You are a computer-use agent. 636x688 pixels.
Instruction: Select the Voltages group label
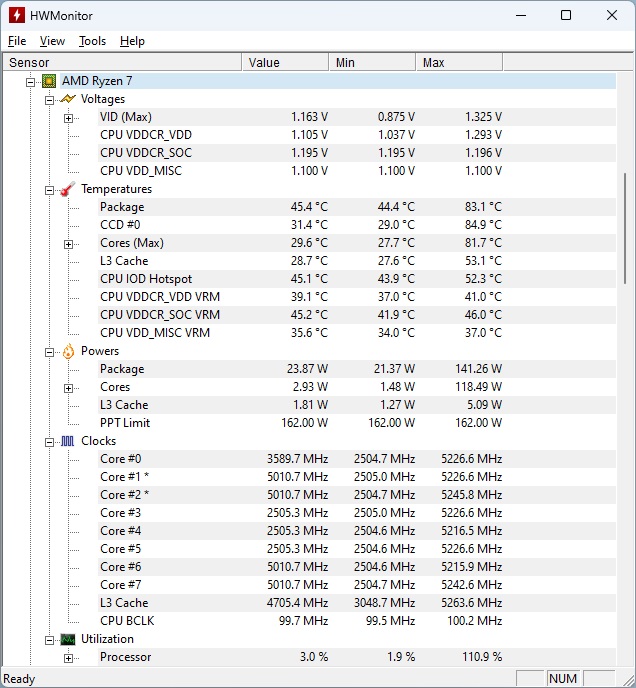click(103, 99)
